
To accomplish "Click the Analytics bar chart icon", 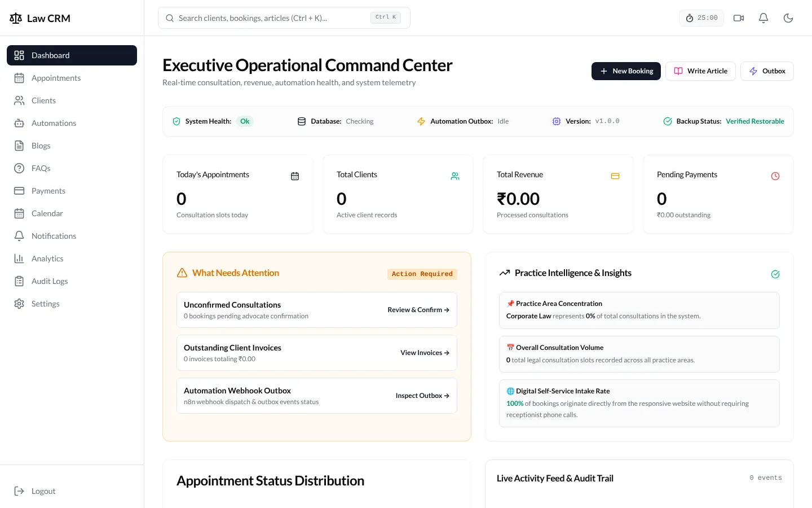I will pos(19,259).
